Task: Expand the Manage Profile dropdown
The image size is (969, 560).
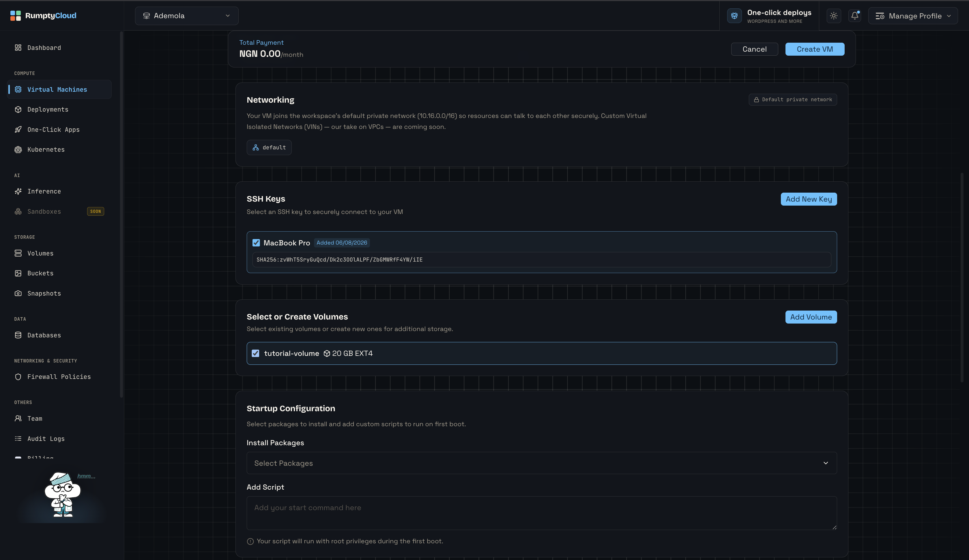Action: pyautogui.click(x=913, y=16)
